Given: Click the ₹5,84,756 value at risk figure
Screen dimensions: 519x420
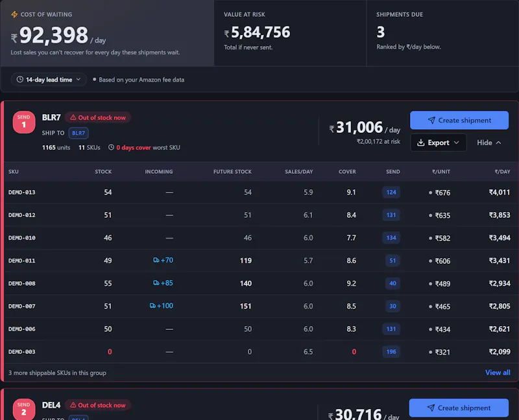Looking at the screenshot, I should 257,32.
